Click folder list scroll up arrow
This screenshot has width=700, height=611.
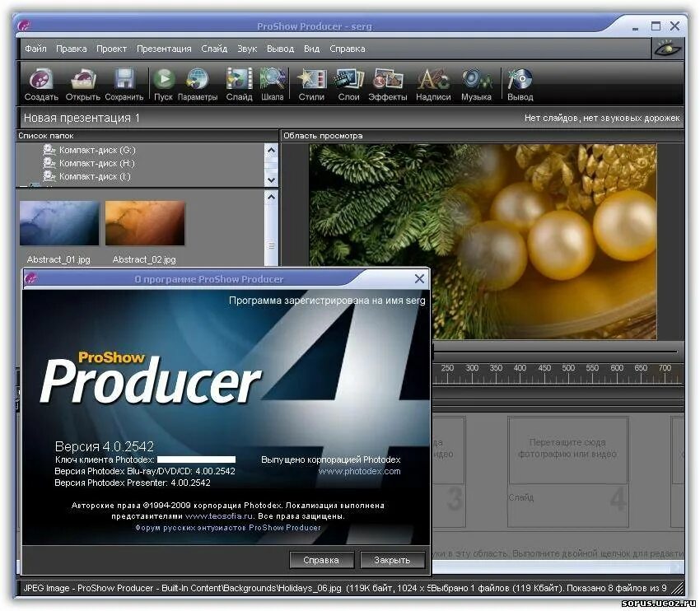271,151
